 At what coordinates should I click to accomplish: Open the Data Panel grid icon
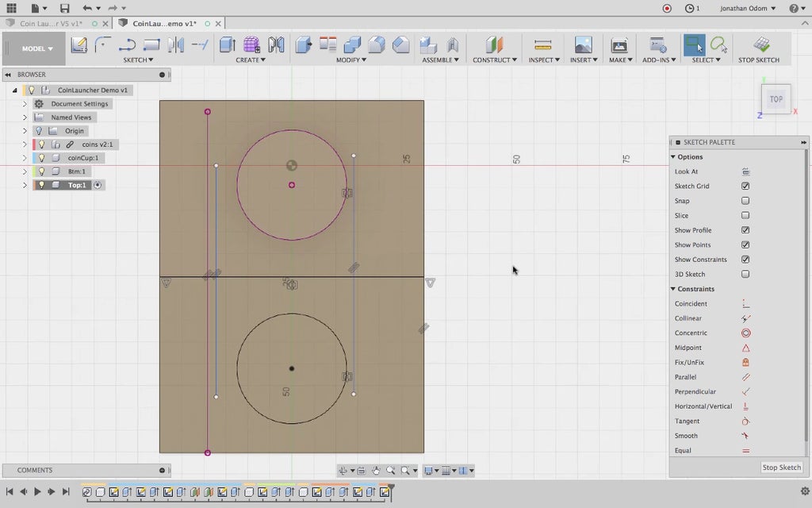point(11,8)
